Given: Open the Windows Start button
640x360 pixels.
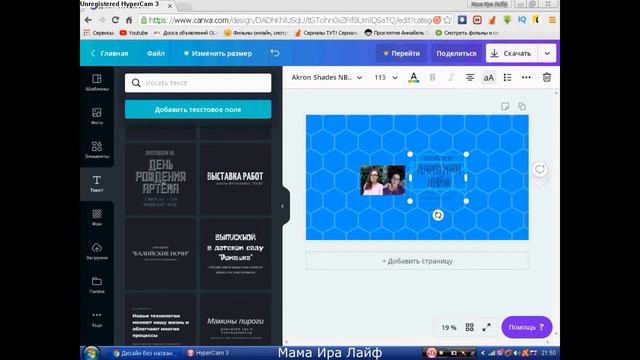Looking at the screenshot, I should pos(91,353).
